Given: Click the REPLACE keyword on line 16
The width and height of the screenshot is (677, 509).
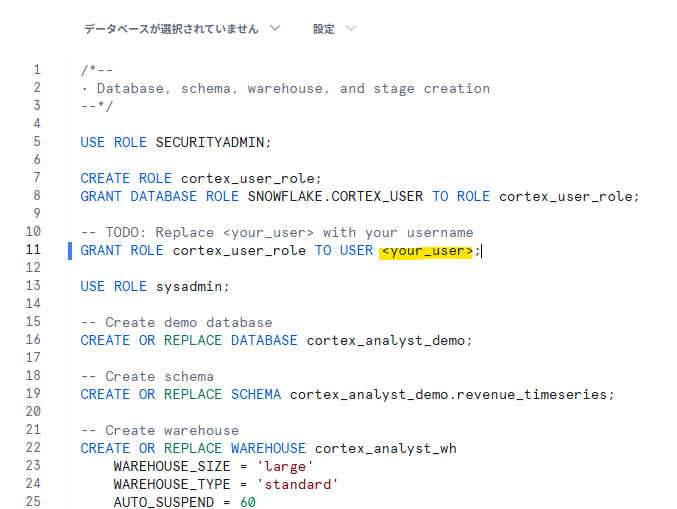Looking at the screenshot, I should click(193, 340).
